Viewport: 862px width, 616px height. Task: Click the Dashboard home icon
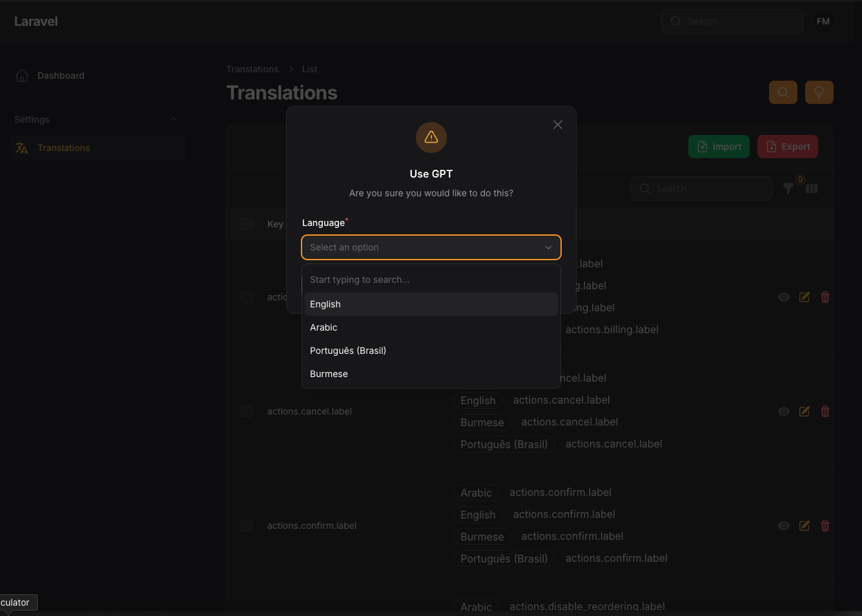[22, 76]
